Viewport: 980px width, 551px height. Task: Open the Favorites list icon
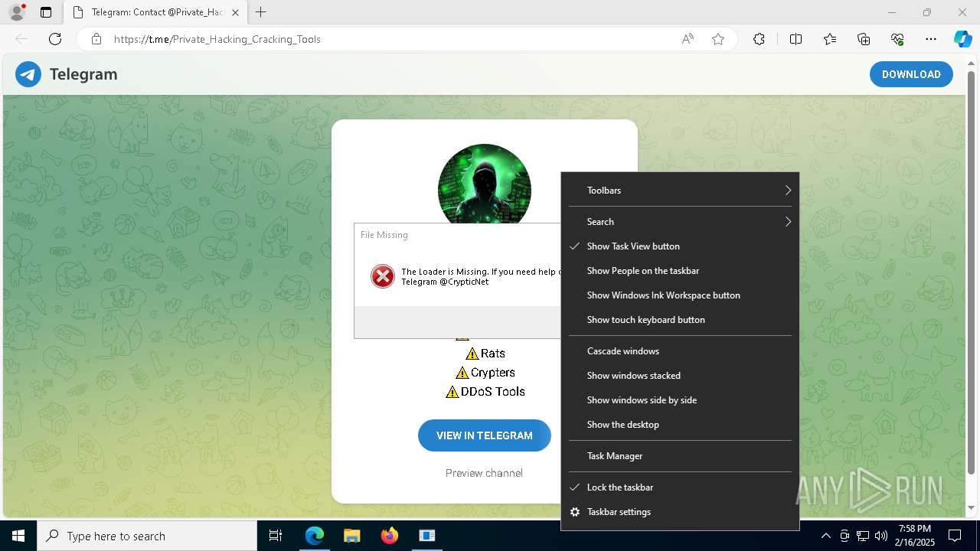(x=830, y=39)
